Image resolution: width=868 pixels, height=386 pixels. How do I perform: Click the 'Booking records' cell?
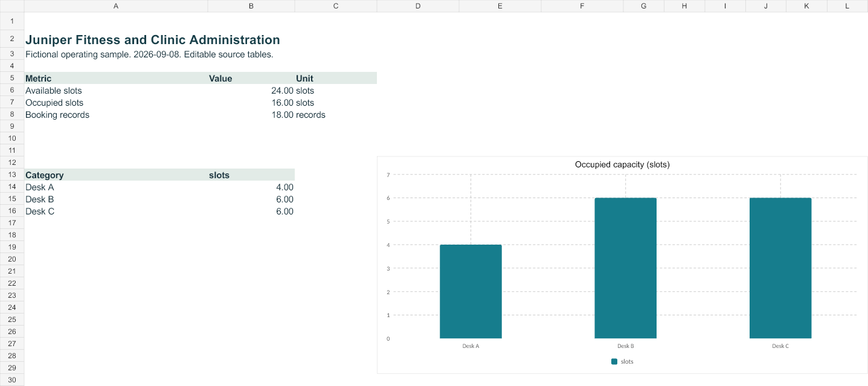tap(116, 115)
